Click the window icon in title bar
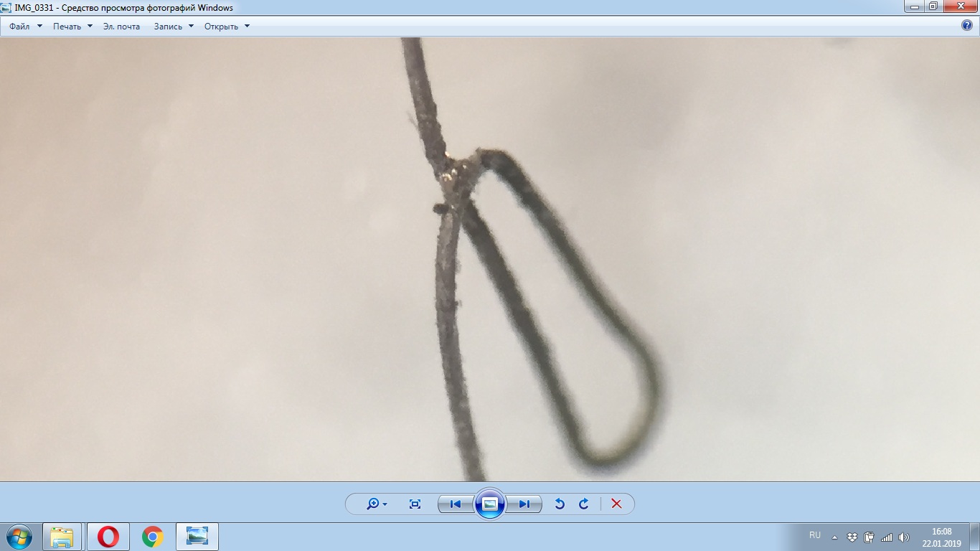This screenshot has width=980, height=551. tap(6, 7)
